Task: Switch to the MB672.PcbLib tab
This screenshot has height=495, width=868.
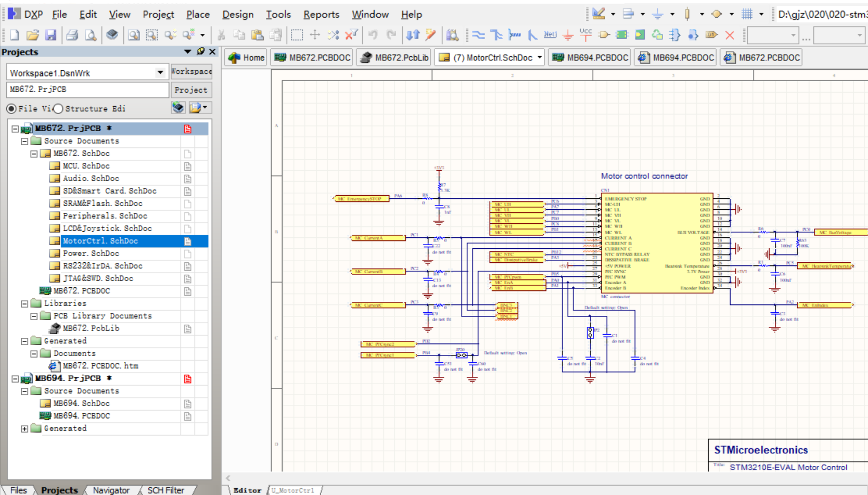Action: (393, 57)
